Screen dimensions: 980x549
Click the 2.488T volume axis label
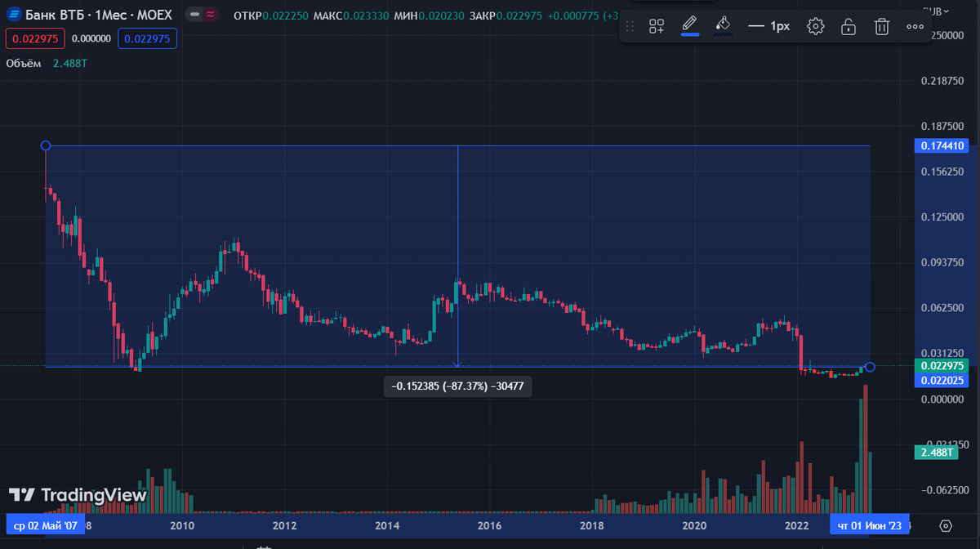point(934,452)
